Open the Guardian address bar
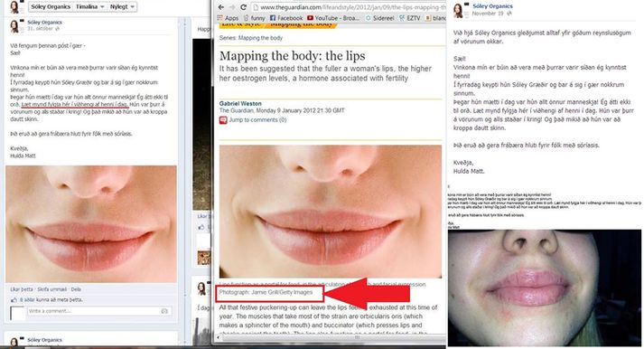 [x=349, y=7]
